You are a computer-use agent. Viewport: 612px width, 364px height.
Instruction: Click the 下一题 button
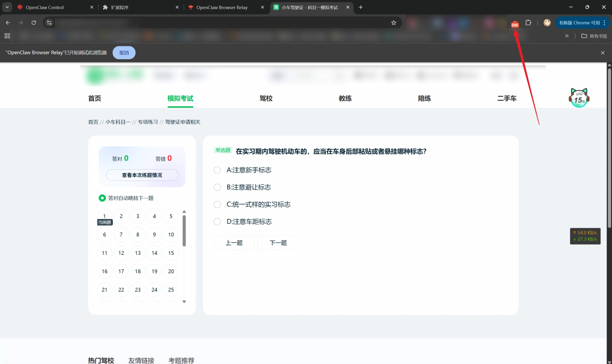278,243
